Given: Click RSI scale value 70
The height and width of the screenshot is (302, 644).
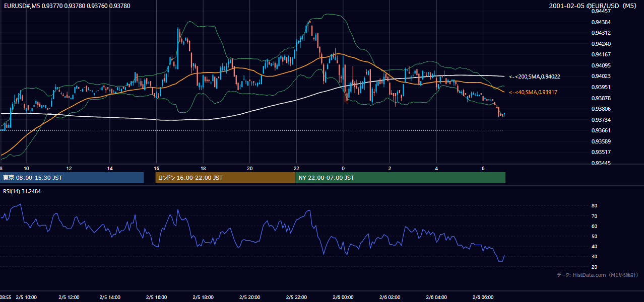Looking at the screenshot, I should [595, 216].
